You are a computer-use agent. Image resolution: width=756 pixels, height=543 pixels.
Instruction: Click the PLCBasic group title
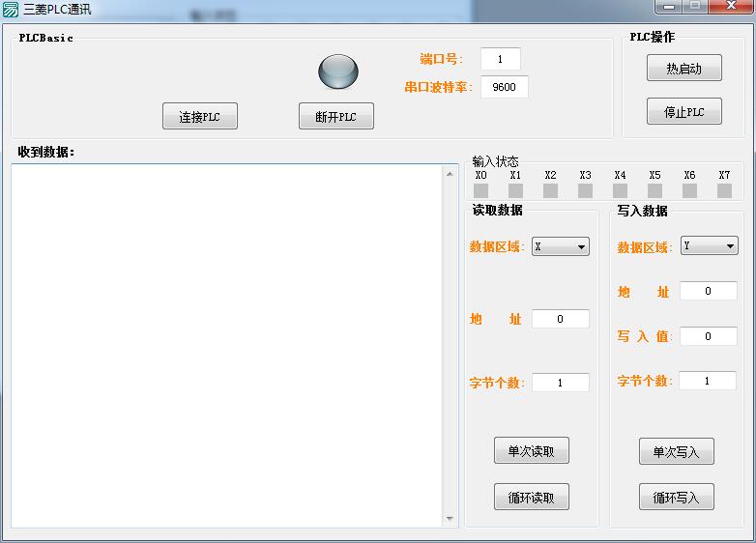point(45,38)
